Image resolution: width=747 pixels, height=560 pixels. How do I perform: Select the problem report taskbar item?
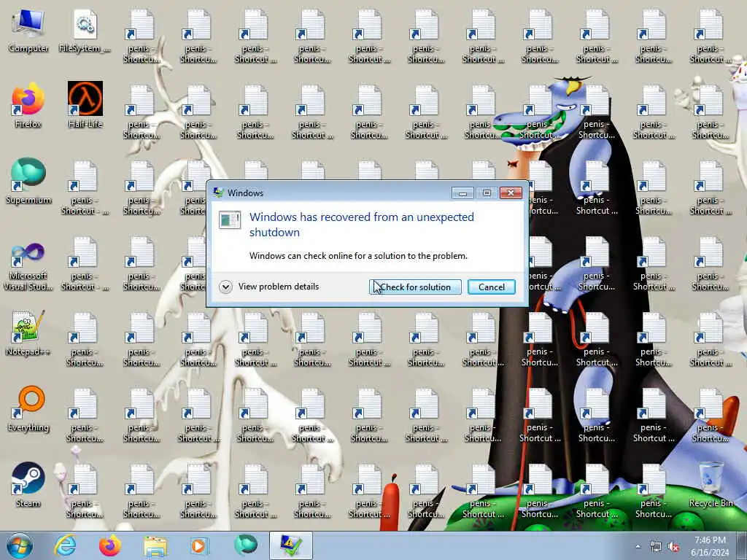[291, 545]
